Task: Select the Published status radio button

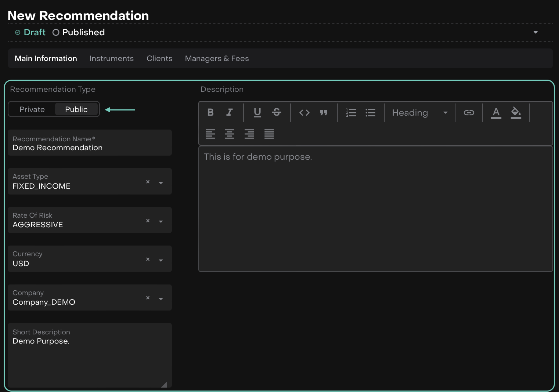Action: [56, 33]
